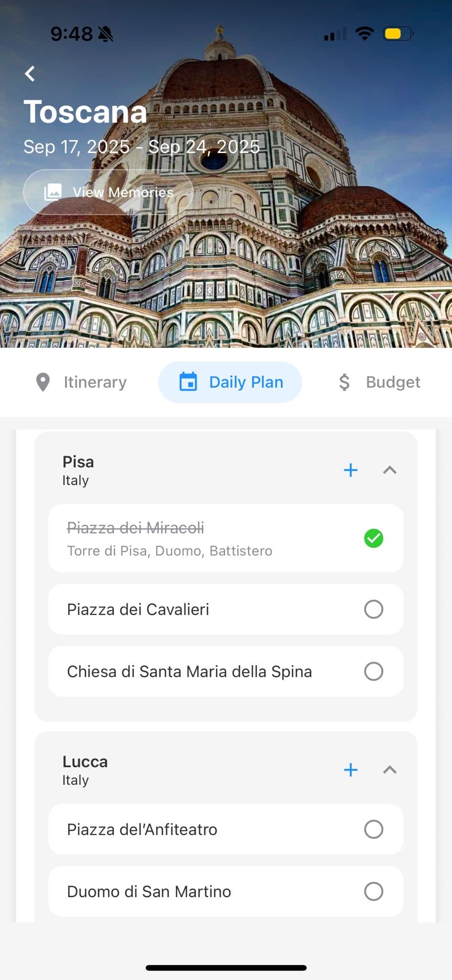Mark Piazza del'Anfiteatro as visited
The image size is (452, 980).
coord(374,829)
